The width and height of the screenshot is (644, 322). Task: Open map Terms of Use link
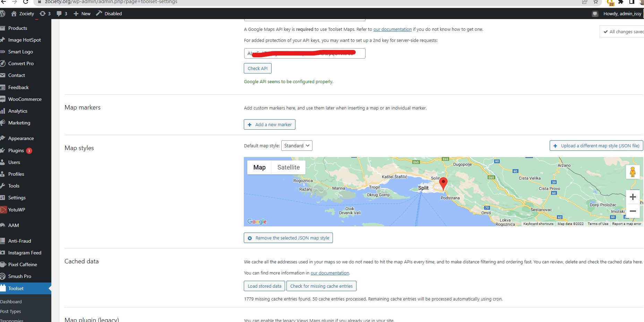598,224
